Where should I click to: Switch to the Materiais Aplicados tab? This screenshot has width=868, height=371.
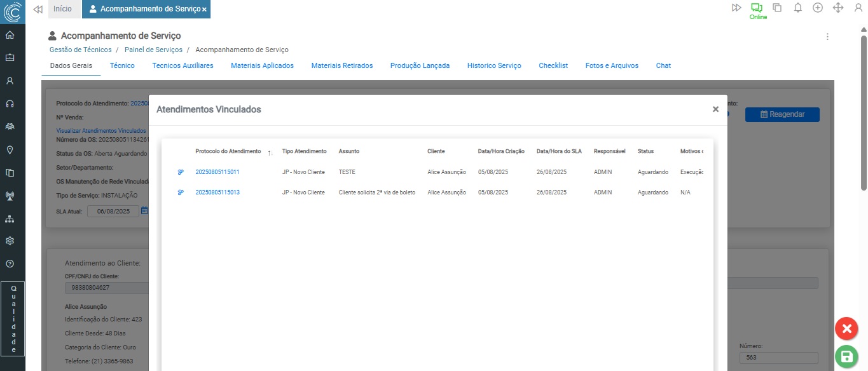point(262,65)
